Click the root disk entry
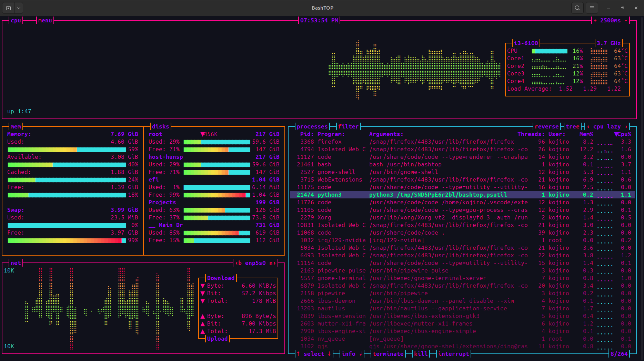The width and height of the screenshot is (644, 361). click(x=155, y=134)
